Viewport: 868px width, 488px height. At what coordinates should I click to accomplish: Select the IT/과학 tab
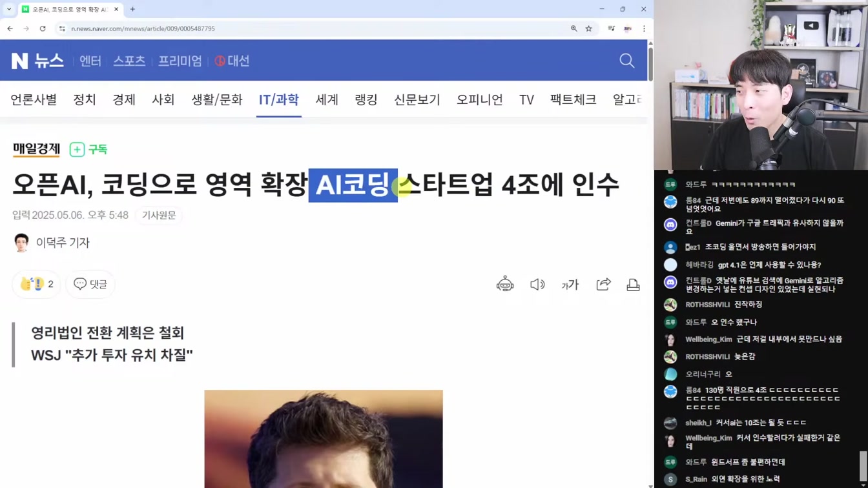279,99
